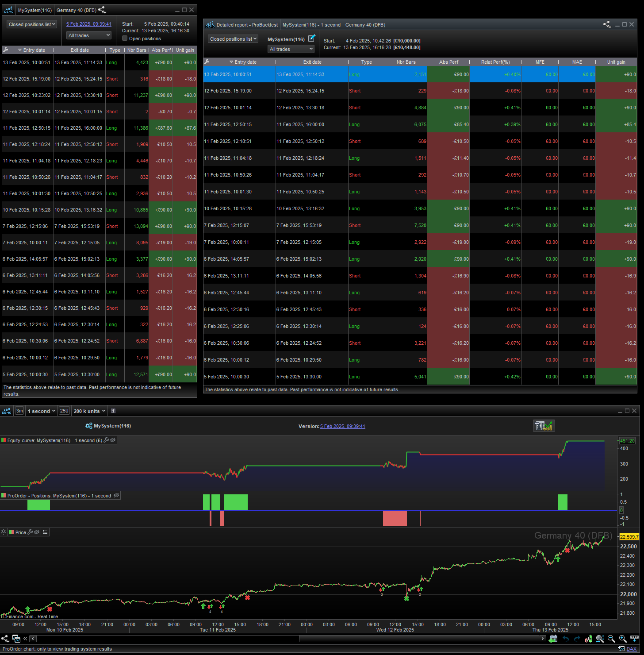Toggle the 25U units button
Screen dimensions: 644x655
[x=64, y=411]
